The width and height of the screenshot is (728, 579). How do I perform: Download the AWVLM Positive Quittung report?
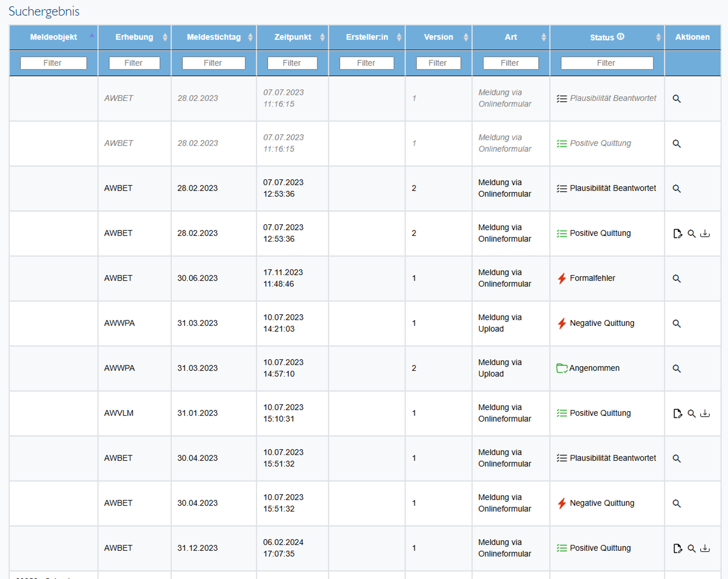pos(705,413)
